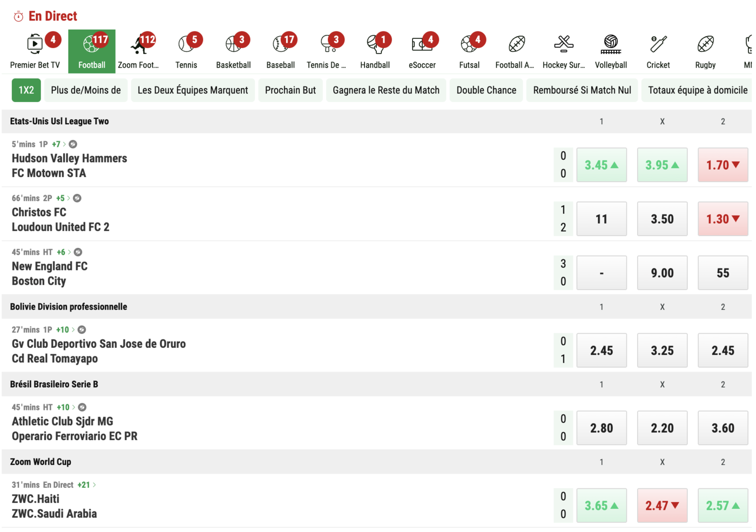
Task: Bet on San Jose de Oruro home win 2.45
Action: pos(602,351)
